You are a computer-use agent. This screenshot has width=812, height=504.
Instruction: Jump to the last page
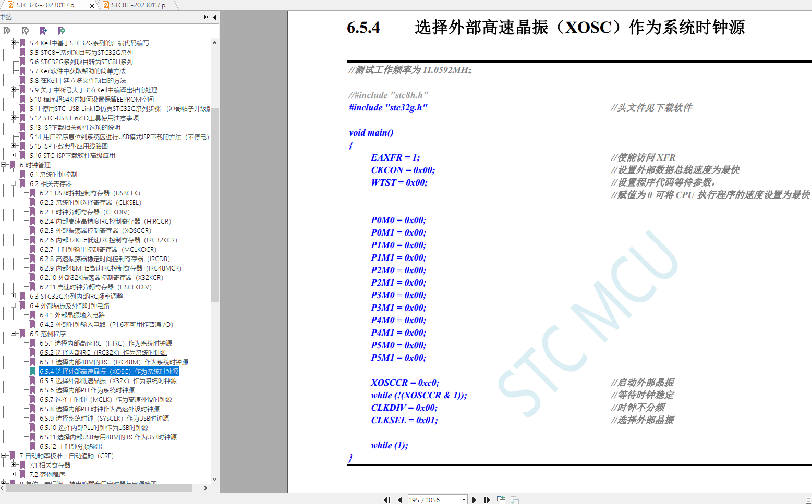(488, 500)
